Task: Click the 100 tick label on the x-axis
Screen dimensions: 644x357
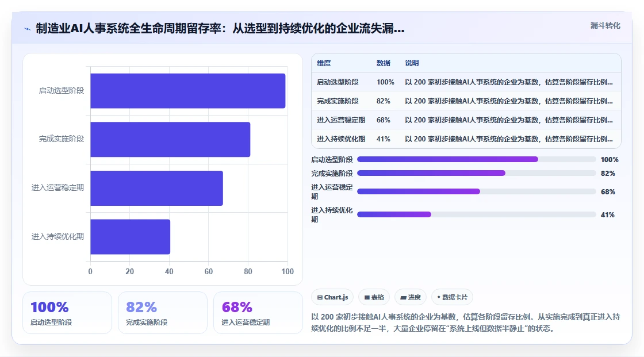Action: coord(287,271)
